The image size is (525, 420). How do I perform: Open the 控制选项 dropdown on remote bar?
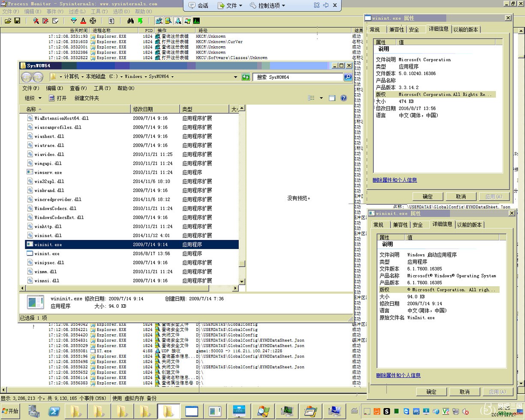268,6
